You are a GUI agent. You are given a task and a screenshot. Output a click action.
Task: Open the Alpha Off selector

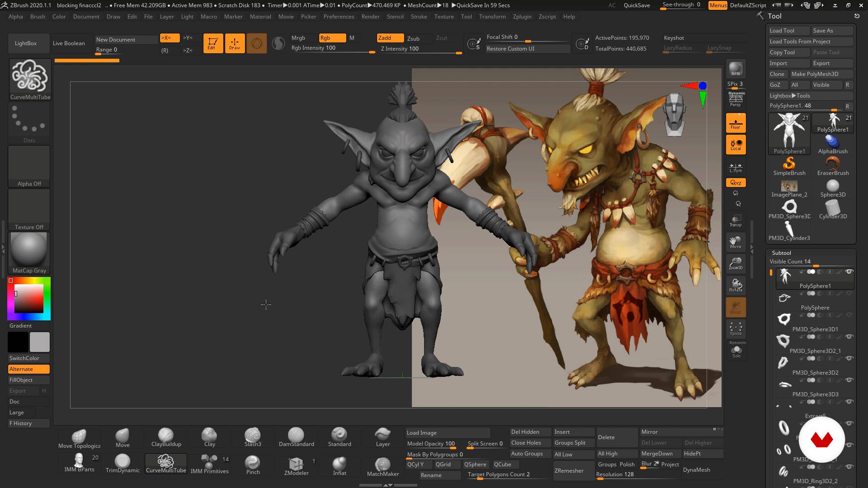[29, 166]
